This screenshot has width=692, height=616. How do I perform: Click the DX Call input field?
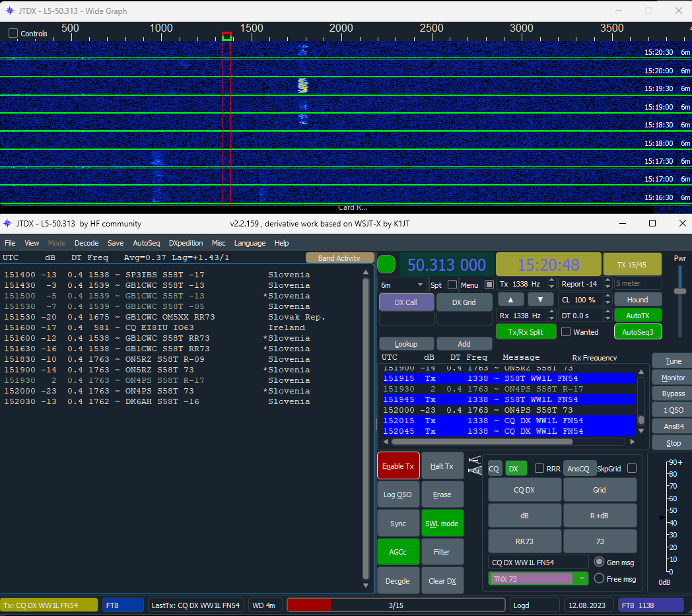(x=406, y=318)
